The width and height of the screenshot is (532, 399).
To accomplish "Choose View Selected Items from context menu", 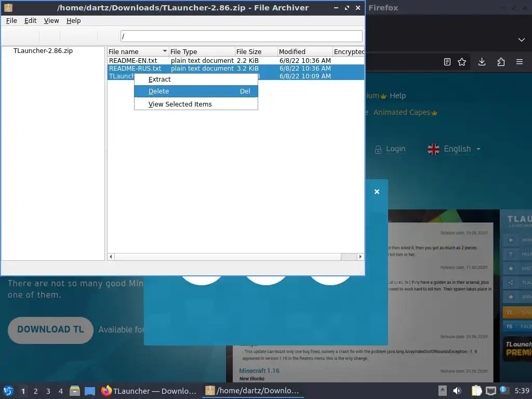I will 196,104.
